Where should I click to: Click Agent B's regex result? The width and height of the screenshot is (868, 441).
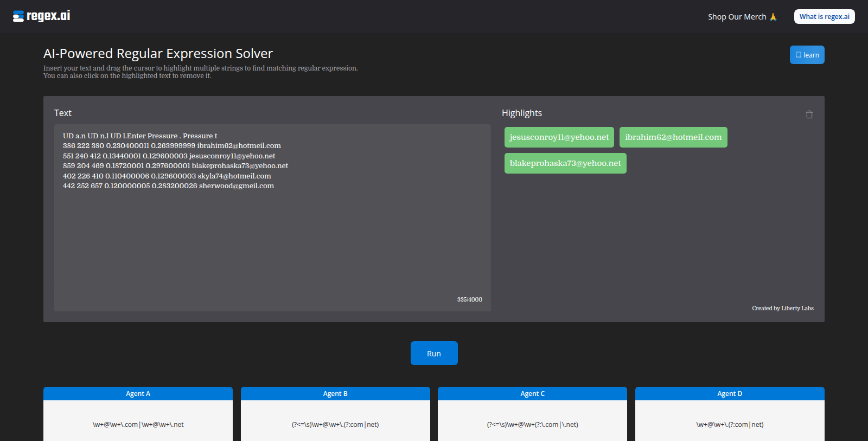click(335, 425)
